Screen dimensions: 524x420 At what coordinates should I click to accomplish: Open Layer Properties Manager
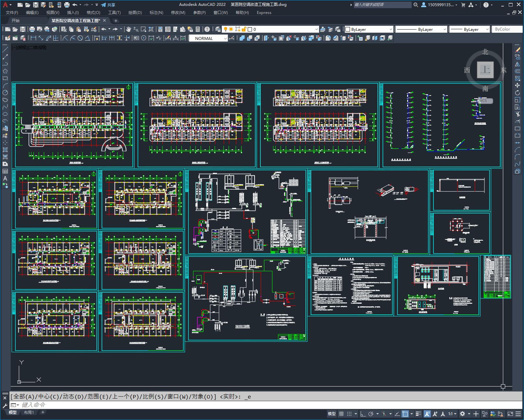218,29
